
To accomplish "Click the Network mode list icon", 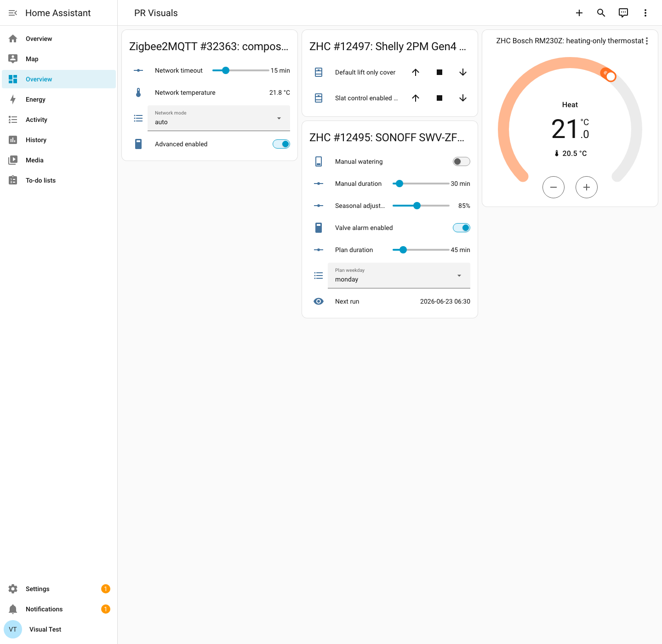I will (x=138, y=118).
